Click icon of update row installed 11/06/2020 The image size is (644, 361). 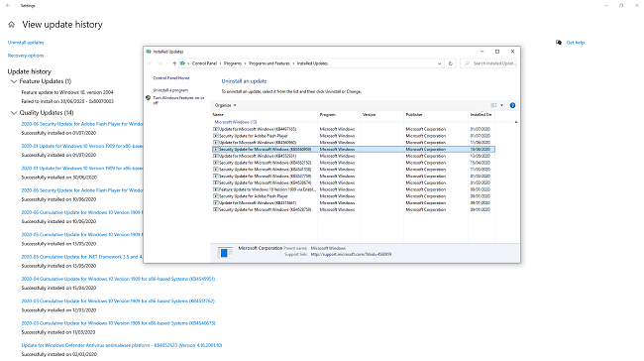[215, 142]
